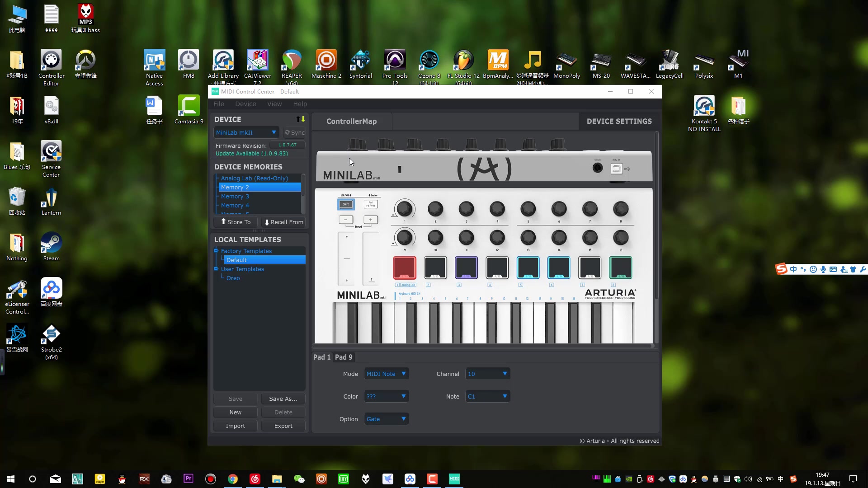Image resolution: width=868 pixels, height=488 pixels.
Task: Select the modulation touch strip
Action: tap(371, 258)
